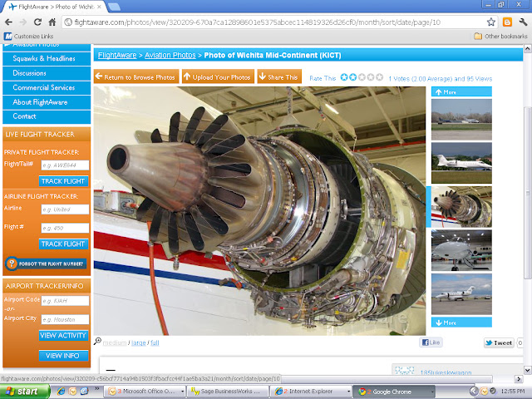This screenshot has width=532, height=399.
Task: Click the forgot flight number question icon
Action: (12, 264)
